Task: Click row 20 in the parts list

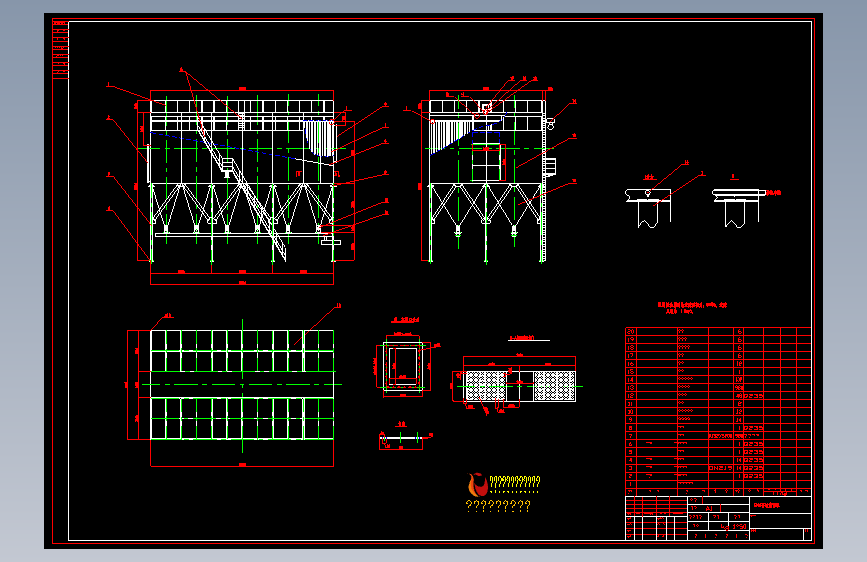Action: (x=718, y=332)
